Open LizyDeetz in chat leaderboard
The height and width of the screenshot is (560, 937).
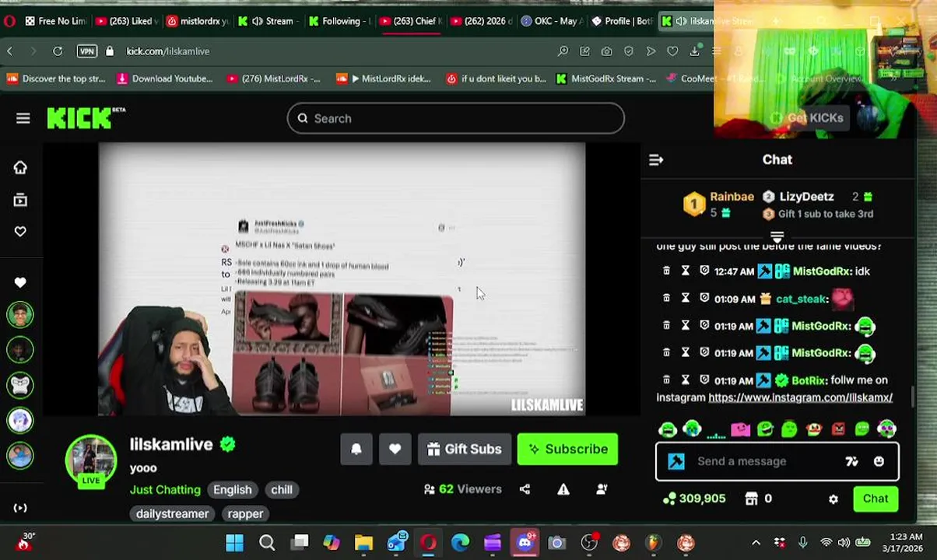pyautogui.click(x=806, y=197)
